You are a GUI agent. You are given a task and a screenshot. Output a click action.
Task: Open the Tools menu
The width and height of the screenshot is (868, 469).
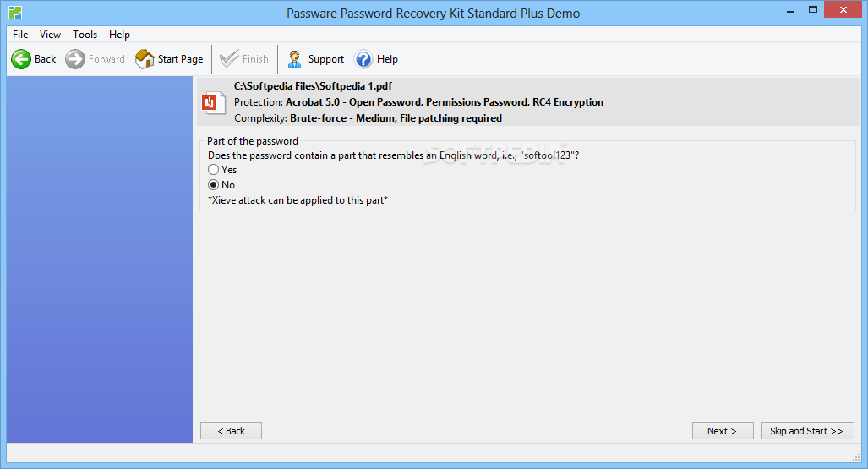coord(85,35)
